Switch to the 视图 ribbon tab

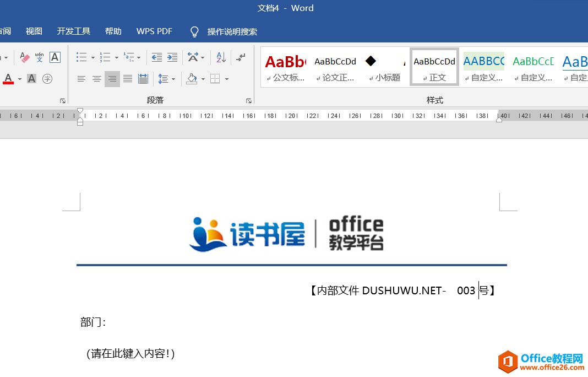click(34, 31)
